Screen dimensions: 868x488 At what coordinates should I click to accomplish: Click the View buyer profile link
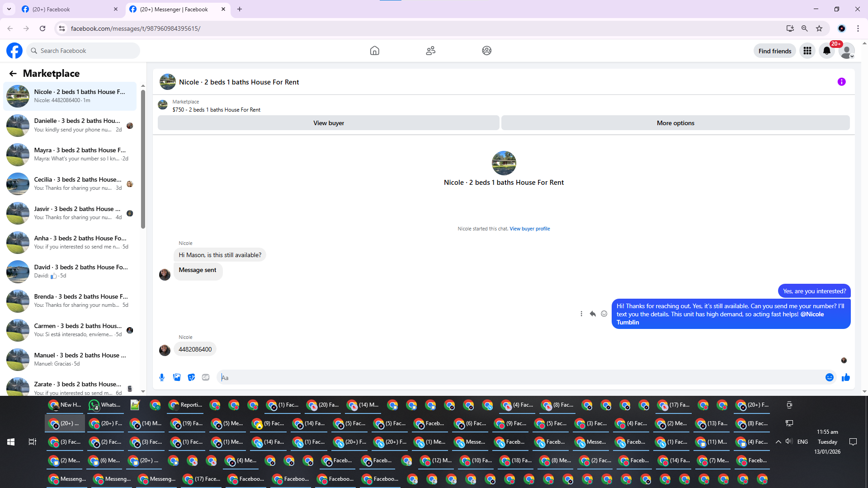point(529,229)
